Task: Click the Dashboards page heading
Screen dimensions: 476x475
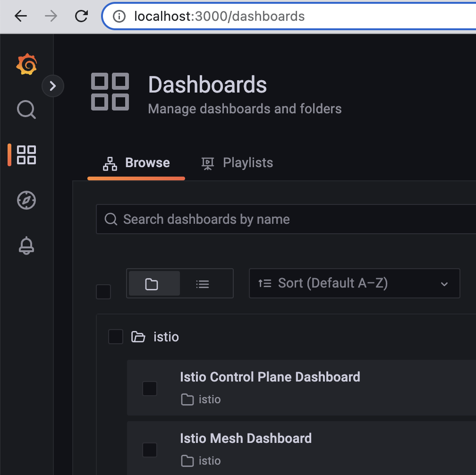Action: (207, 85)
